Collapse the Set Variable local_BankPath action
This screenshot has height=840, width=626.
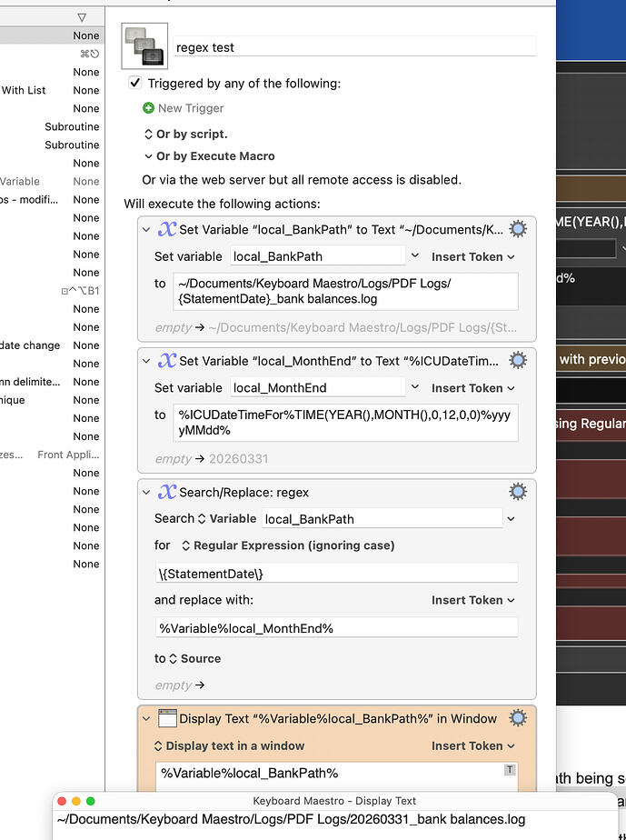tap(146, 230)
